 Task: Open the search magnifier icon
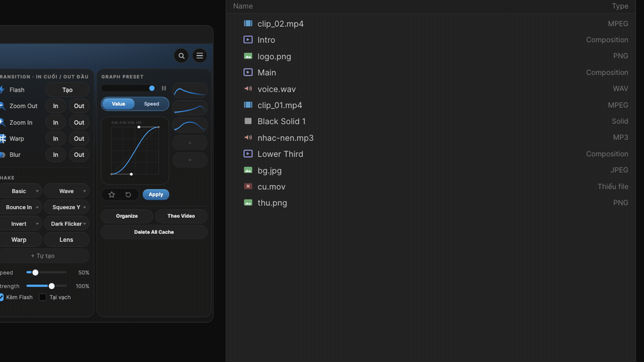click(x=181, y=56)
